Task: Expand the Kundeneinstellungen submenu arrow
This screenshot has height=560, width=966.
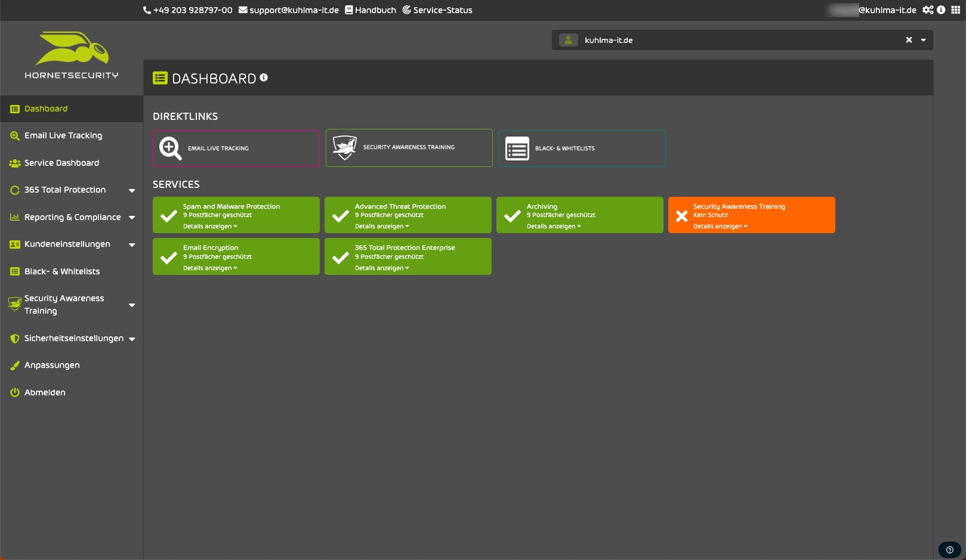Action: click(132, 245)
